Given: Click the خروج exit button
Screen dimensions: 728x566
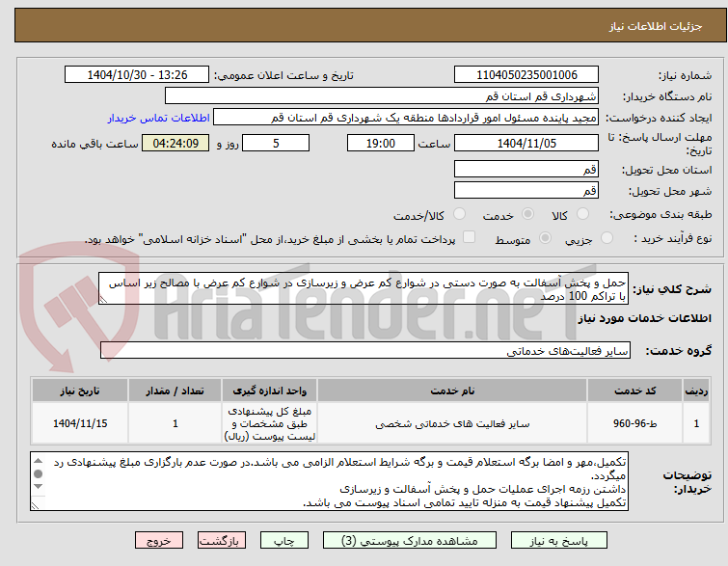Looking at the screenshot, I should click(x=159, y=541).
